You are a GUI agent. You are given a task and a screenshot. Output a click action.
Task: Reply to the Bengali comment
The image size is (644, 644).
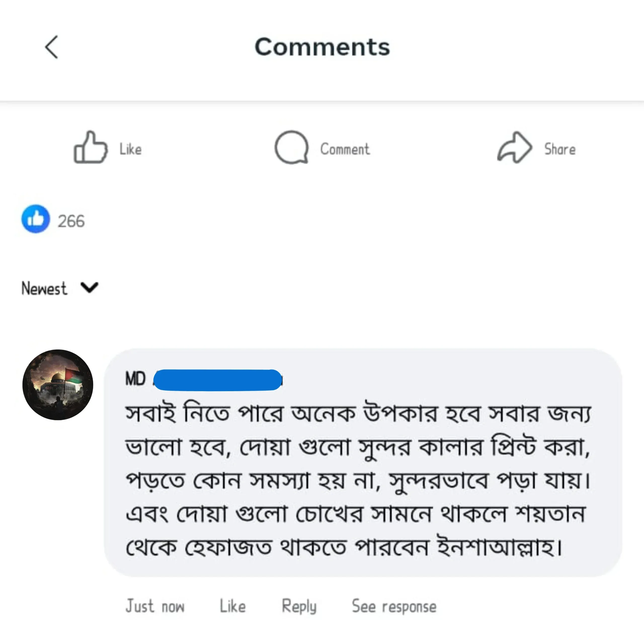tap(299, 606)
